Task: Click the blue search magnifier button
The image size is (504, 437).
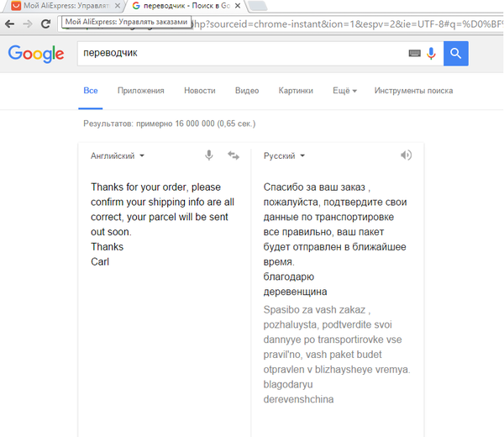Action: (455, 54)
